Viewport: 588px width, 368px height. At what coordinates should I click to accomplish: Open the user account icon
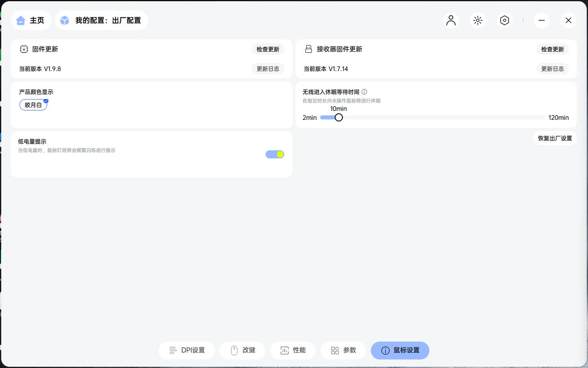(x=451, y=20)
